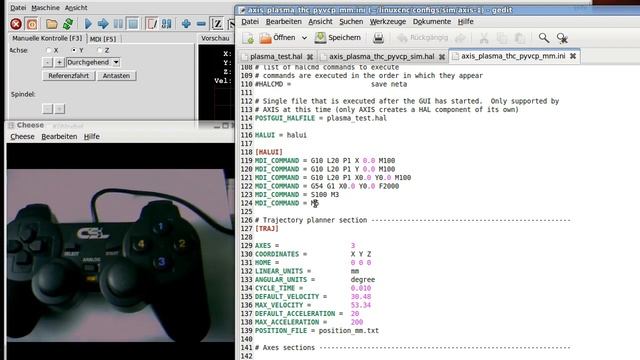Open the Ansicht menu in gedit

click(x=320, y=22)
